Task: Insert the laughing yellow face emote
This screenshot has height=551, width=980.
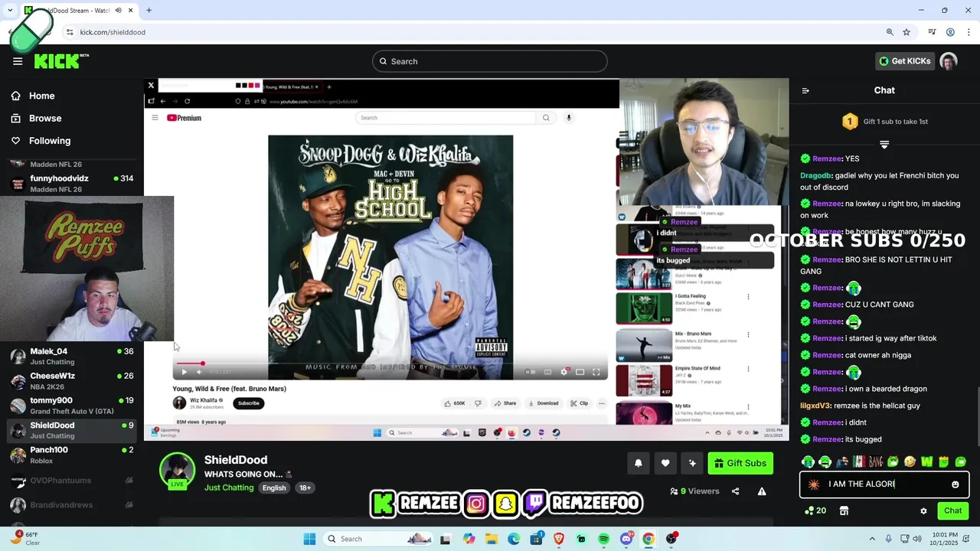Action: tap(910, 461)
